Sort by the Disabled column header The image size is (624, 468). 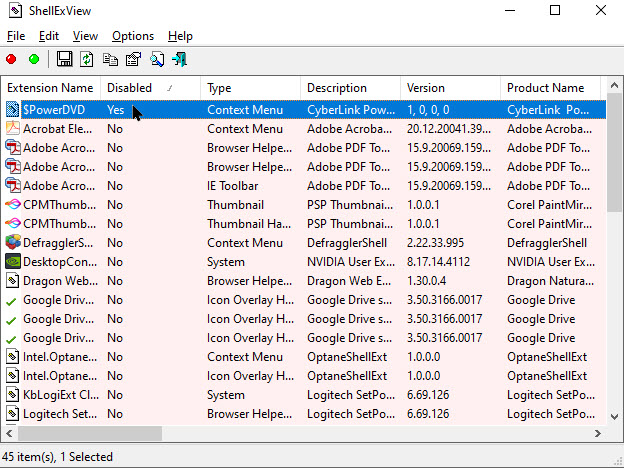coord(150,88)
